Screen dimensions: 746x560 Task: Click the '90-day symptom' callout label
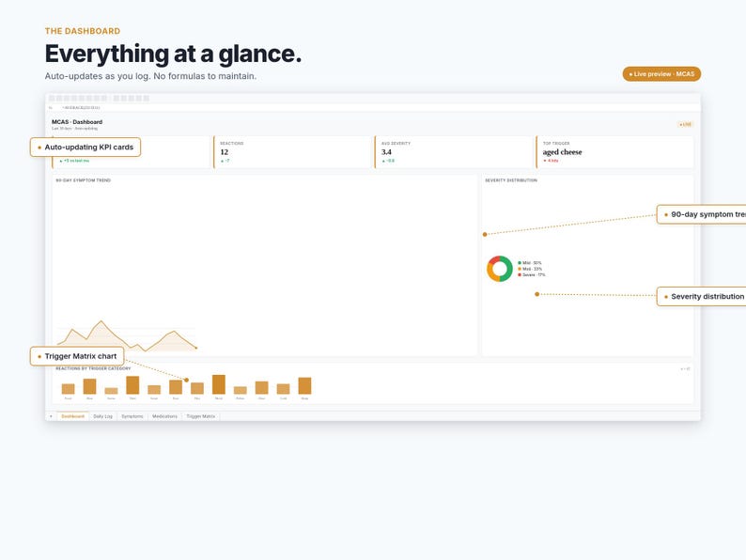click(702, 214)
